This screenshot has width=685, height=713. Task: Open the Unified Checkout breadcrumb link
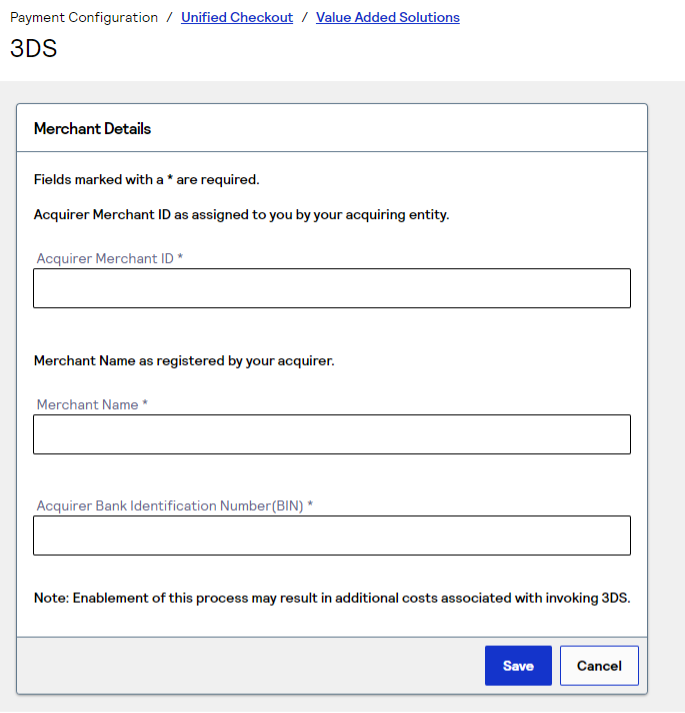coord(237,18)
